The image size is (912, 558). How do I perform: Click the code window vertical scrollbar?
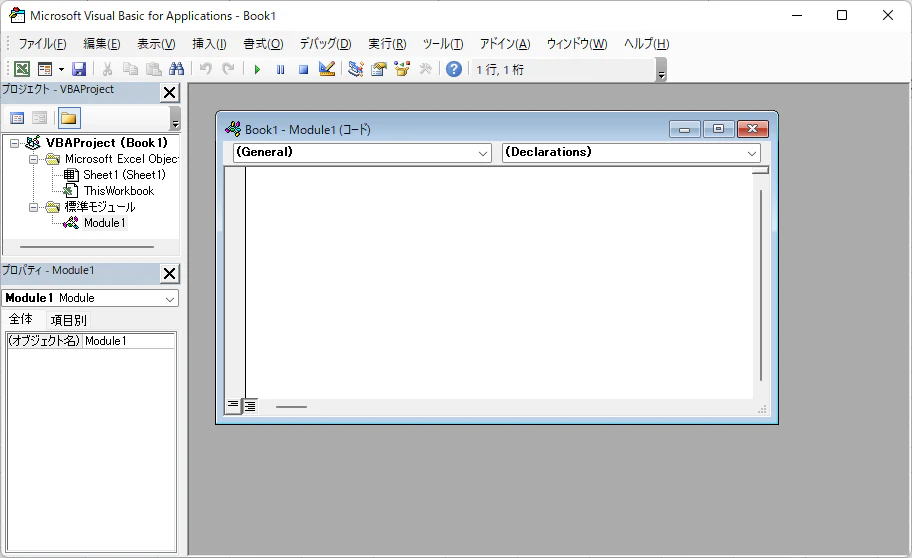[x=761, y=285]
